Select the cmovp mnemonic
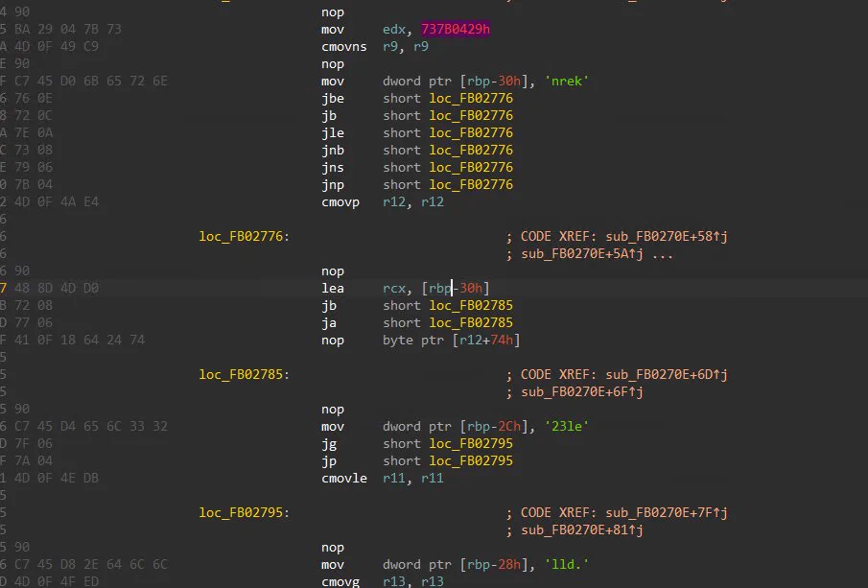Screen dimensions: 868x588 pos(340,202)
